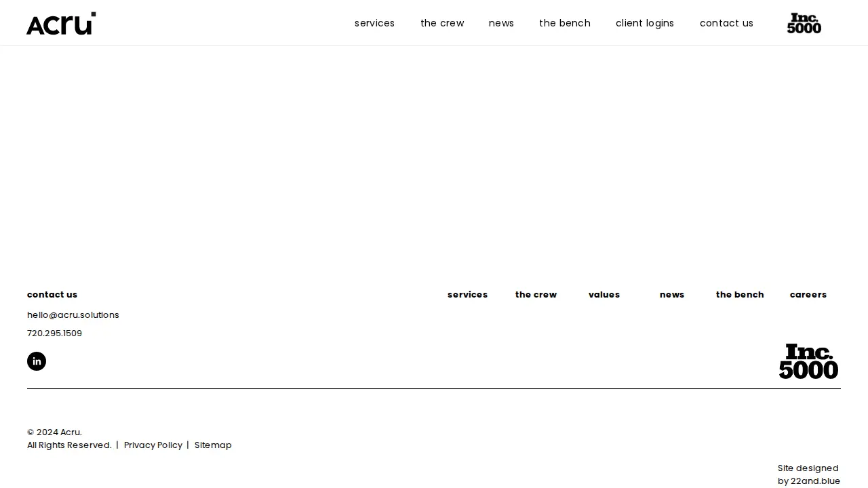Select contact us in top navigation
This screenshot has width=868, height=488.
[x=726, y=23]
